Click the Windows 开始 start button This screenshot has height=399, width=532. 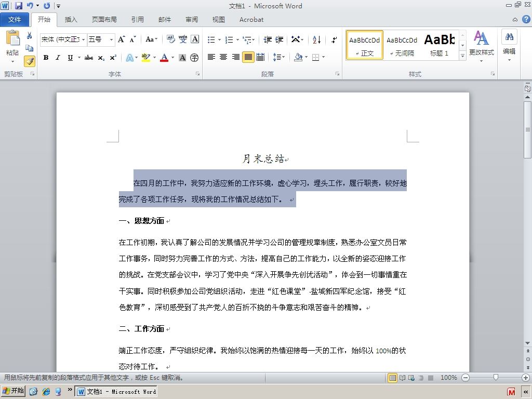(x=14, y=391)
